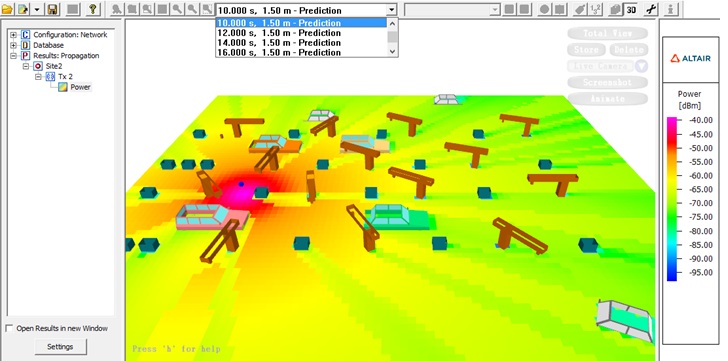Select '14.000 s, 1.50 m - Prediction' entry

click(x=300, y=43)
